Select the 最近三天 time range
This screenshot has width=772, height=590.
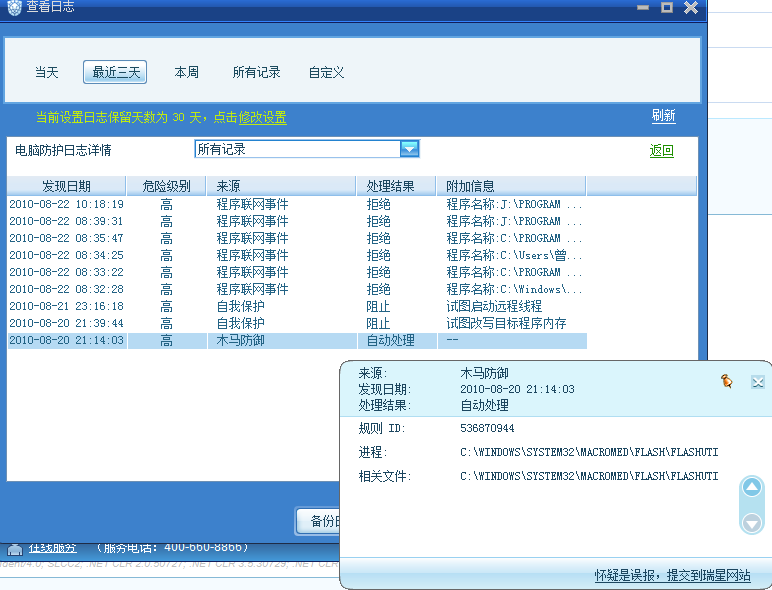[x=115, y=72]
